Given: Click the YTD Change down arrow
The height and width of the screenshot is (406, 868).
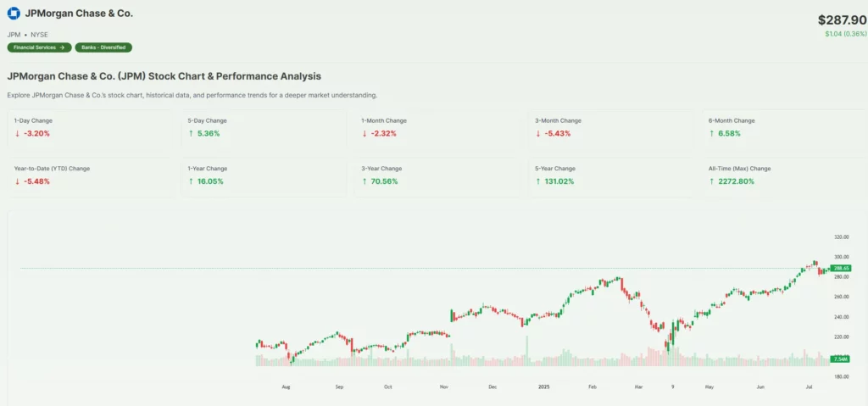Looking at the screenshot, I should tap(18, 181).
